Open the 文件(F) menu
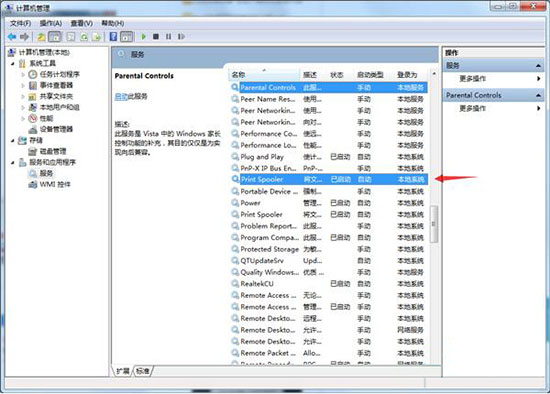 click(x=20, y=24)
